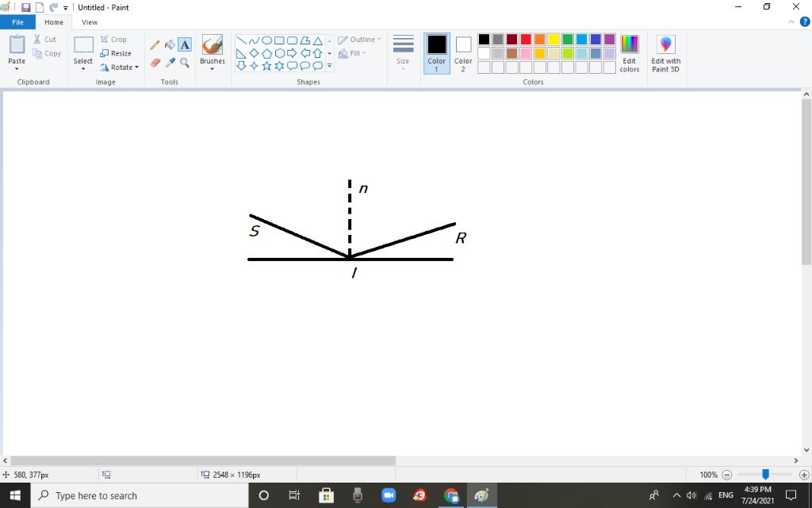Open the Paste dropdown arrow
The height and width of the screenshot is (508, 812).
pos(17,68)
